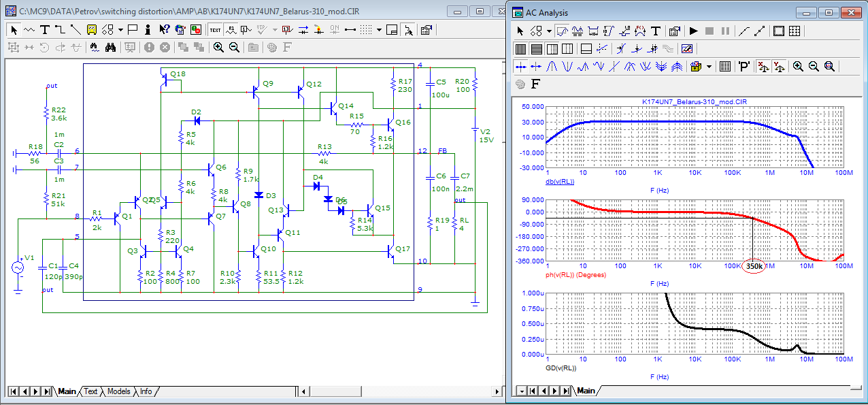Click zoom out magnifier in schematic toolbar
This screenshot has width=868, height=405.
[234, 48]
